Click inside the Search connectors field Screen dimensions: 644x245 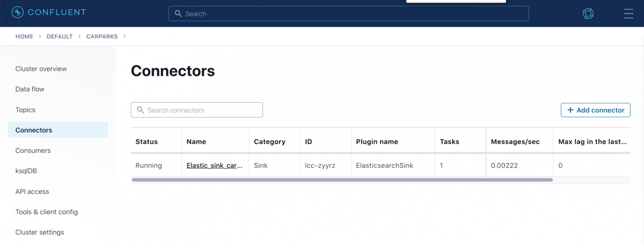[197, 110]
